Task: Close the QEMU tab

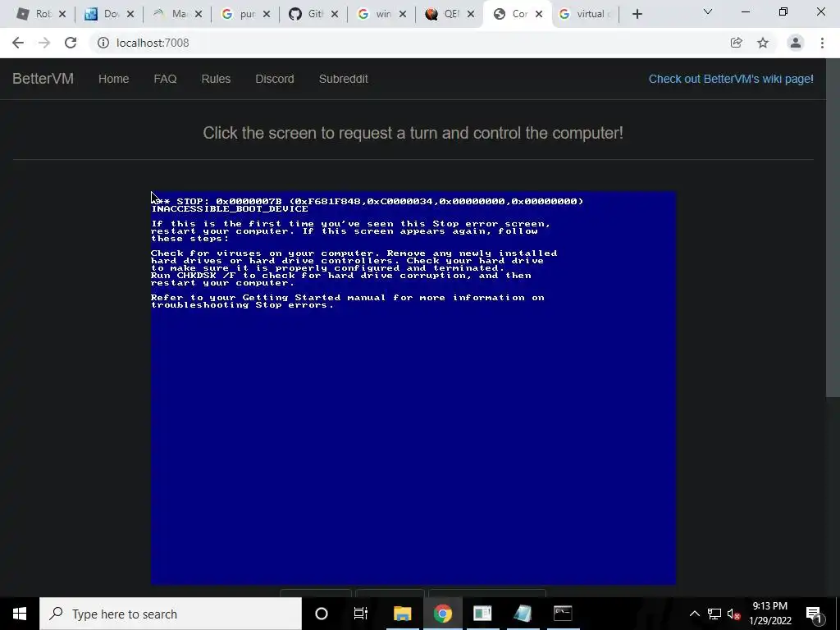Action: pos(470,14)
